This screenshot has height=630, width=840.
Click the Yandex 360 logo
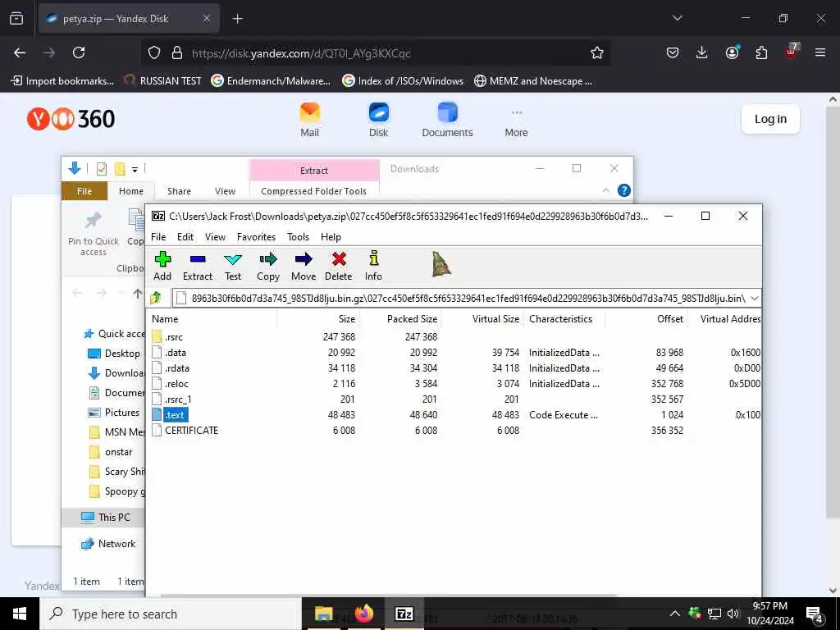pos(71,118)
